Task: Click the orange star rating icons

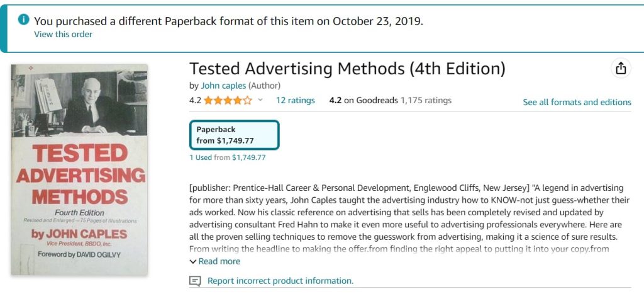Action: [228, 100]
